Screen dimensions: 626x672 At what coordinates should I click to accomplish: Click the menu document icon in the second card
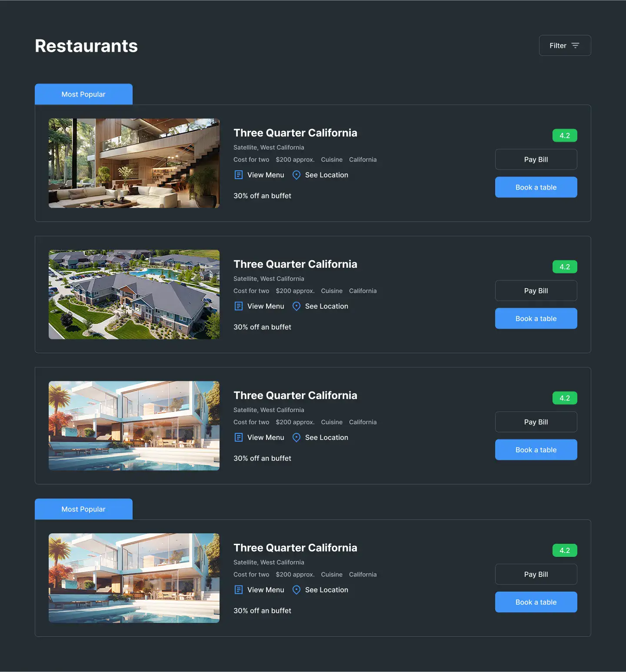click(239, 306)
